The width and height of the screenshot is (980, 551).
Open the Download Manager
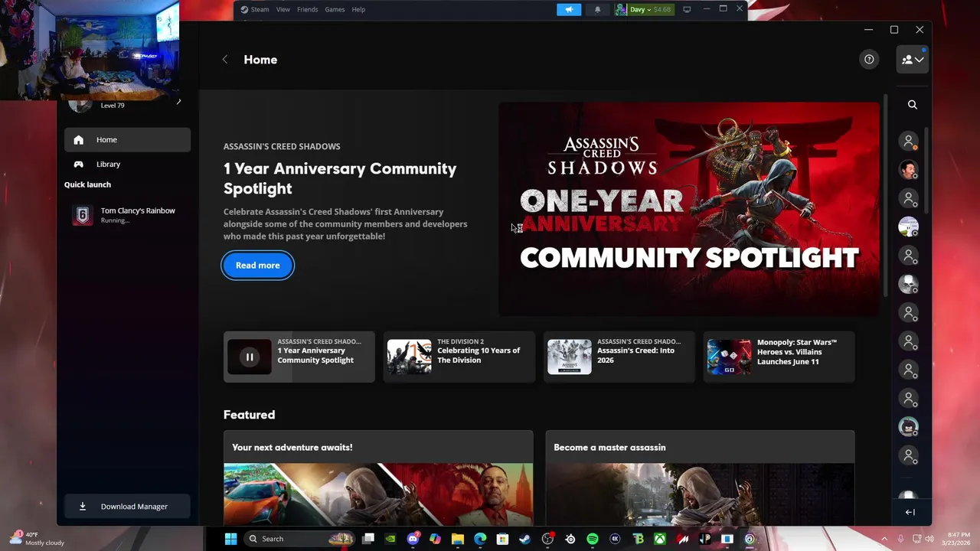pos(127,507)
